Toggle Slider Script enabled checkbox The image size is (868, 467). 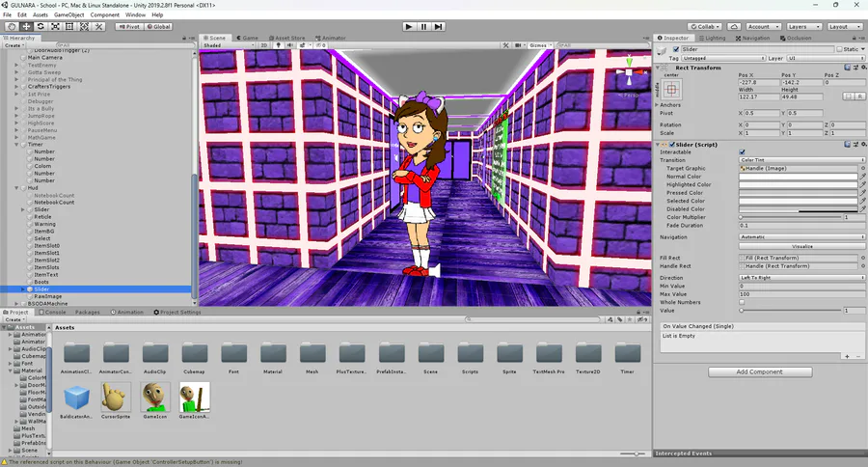point(672,145)
